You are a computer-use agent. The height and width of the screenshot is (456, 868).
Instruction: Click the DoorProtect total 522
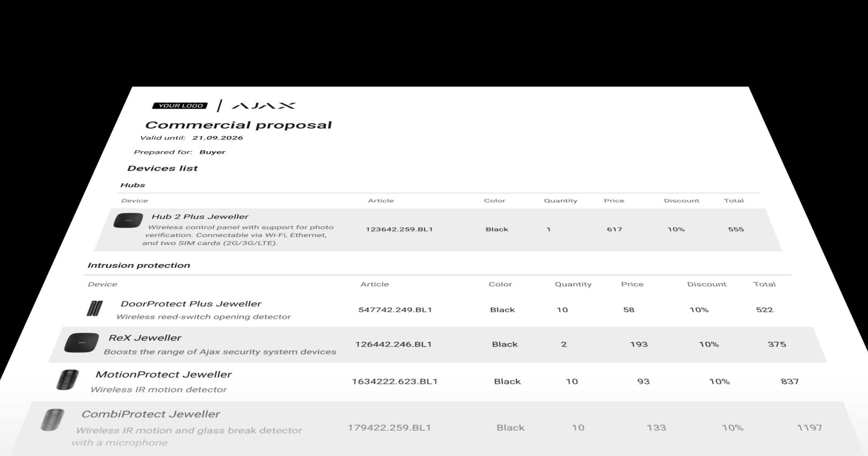(x=765, y=310)
